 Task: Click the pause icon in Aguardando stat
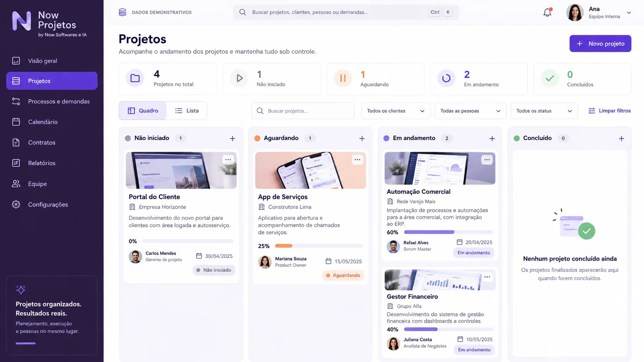tap(342, 78)
